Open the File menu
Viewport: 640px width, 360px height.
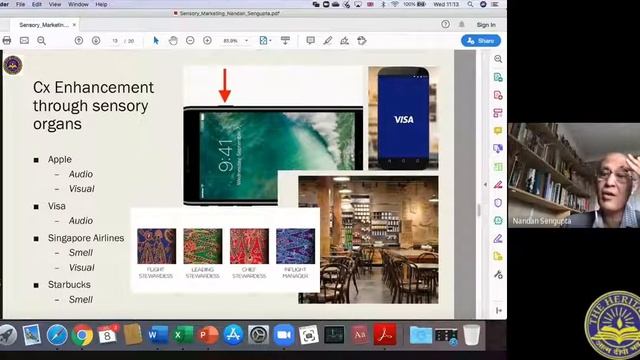(x=20, y=4)
